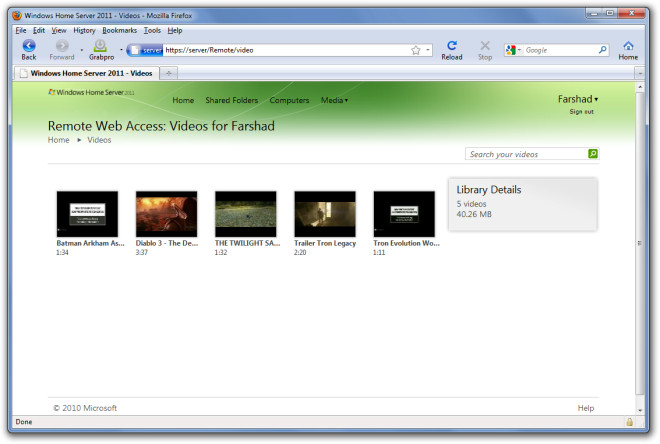
Task: Click the scrollbar down arrow
Action: [x=640, y=410]
